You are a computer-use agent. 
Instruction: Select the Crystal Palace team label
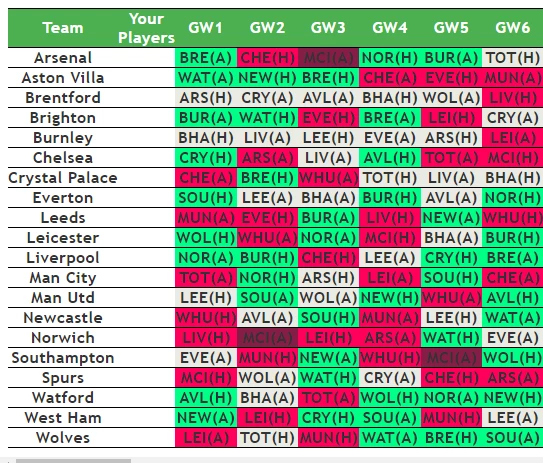[63, 178]
